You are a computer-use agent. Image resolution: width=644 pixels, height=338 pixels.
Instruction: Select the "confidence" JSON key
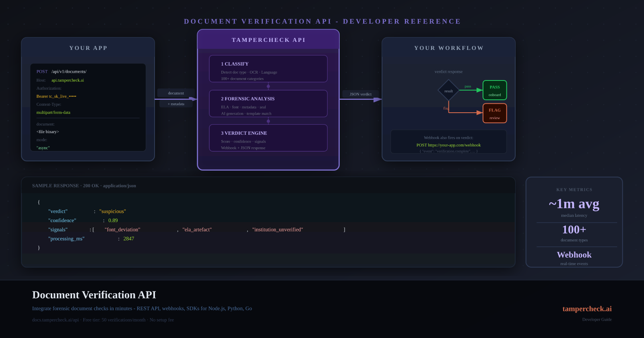(62, 221)
